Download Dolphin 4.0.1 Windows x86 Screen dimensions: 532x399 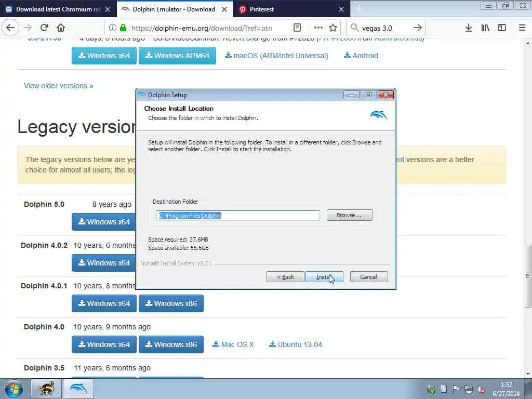[171, 303]
